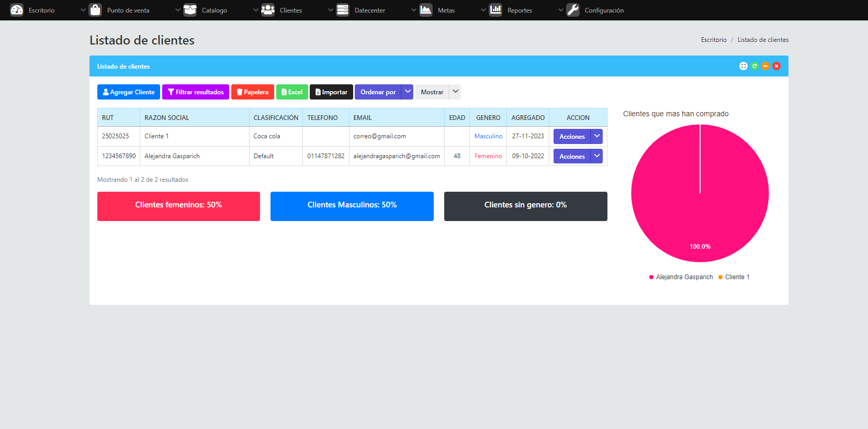
Task: Open the Datecenter menu
Action: tap(370, 10)
